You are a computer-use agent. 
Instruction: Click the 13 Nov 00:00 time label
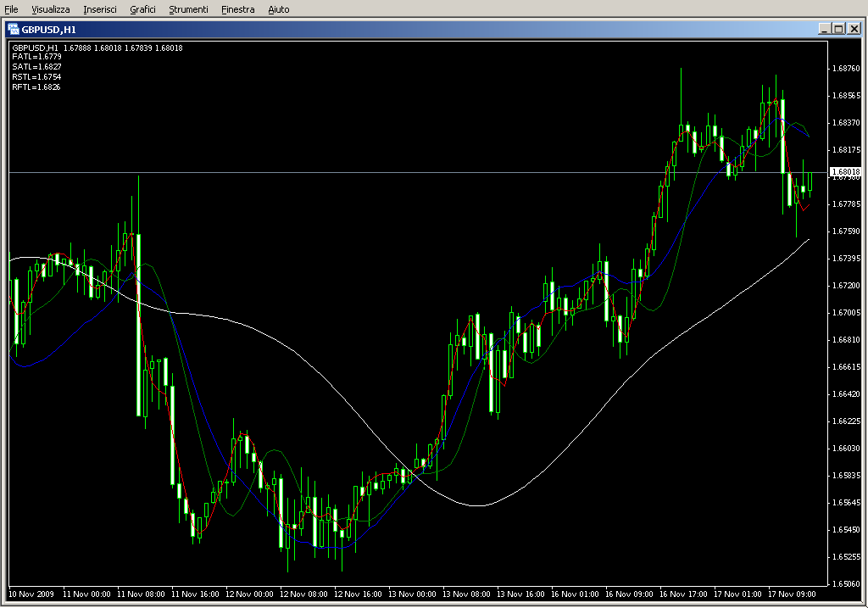[x=412, y=594]
